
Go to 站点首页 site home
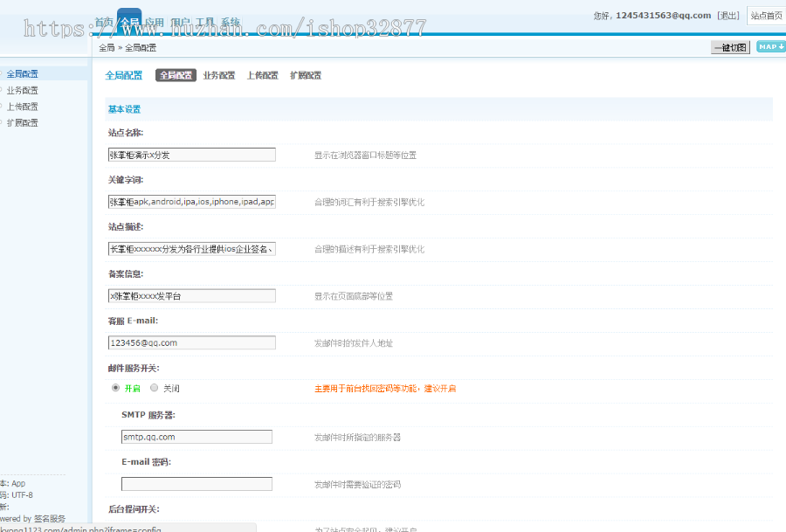pyautogui.click(x=766, y=16)
